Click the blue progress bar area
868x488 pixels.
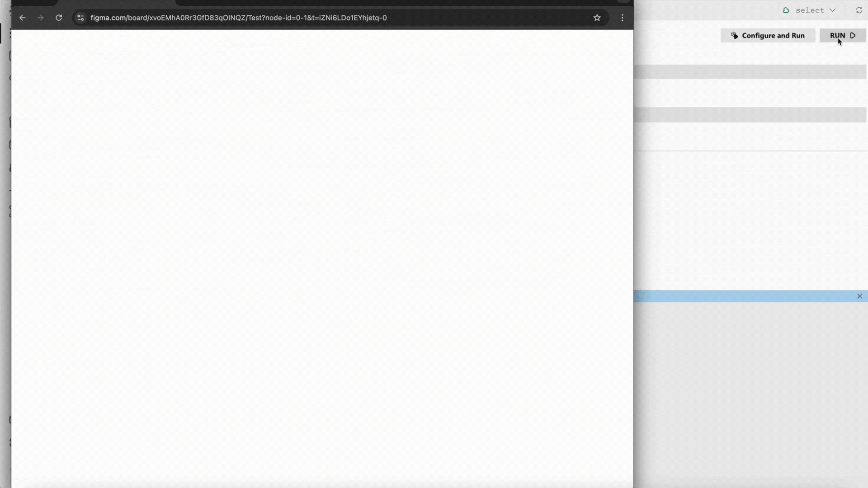[748, 296]
